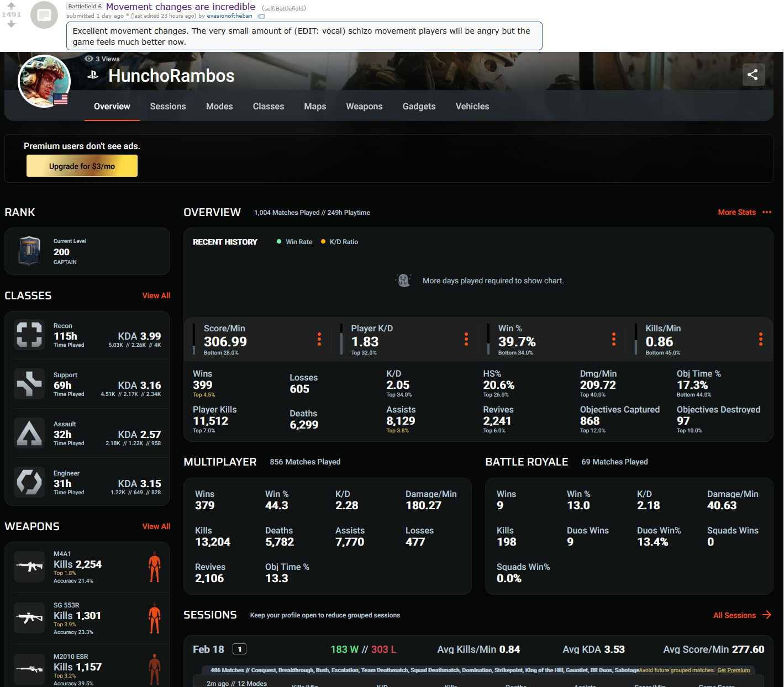Click the Battlefield 6 flair tag

tap(85, 7)
